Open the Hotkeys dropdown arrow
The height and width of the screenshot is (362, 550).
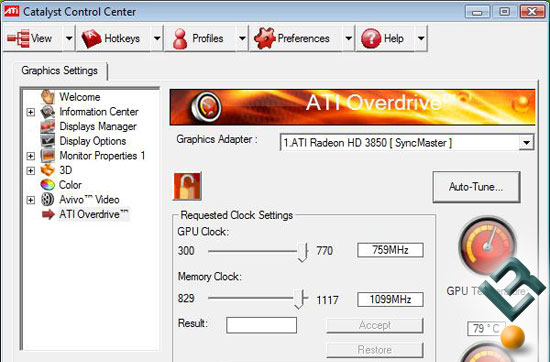[157, 38]
